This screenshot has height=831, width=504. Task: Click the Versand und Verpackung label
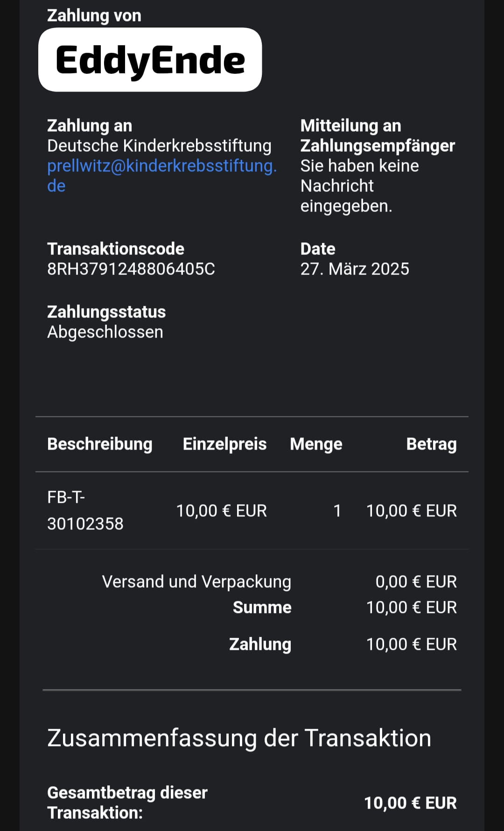click(x=196, y=582)
